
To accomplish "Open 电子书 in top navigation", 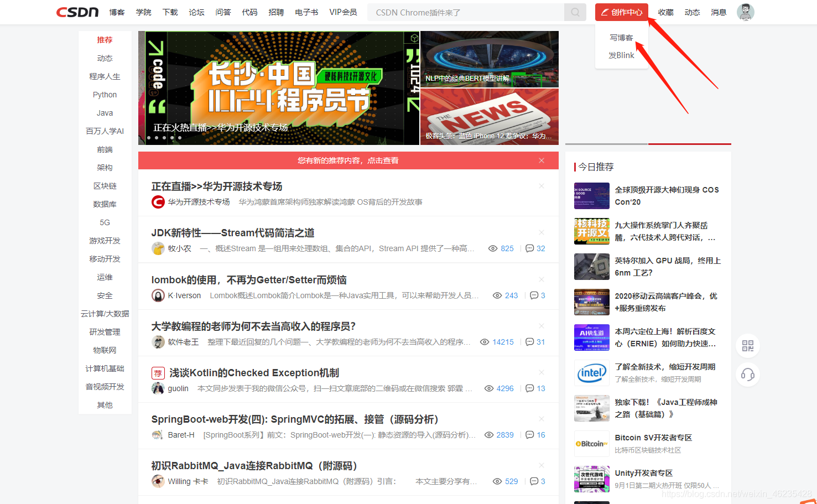I will click(306, 12).
